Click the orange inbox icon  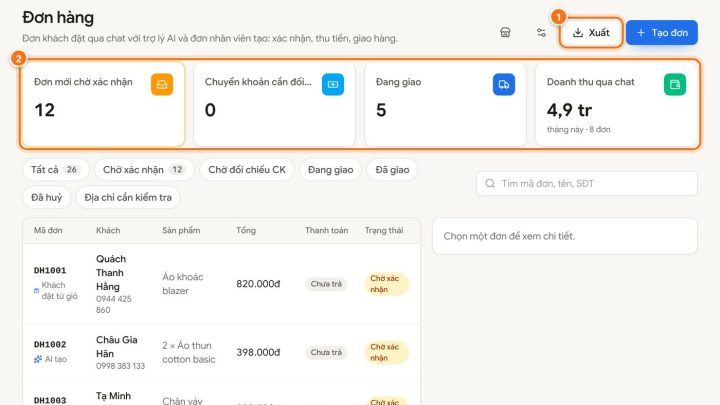pyautogui.click(x=162, y=84)
